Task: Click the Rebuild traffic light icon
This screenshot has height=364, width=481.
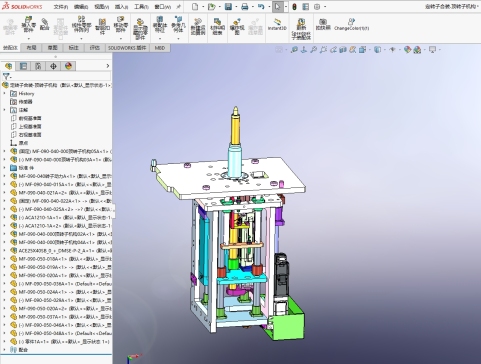Action: click(294, 7)
